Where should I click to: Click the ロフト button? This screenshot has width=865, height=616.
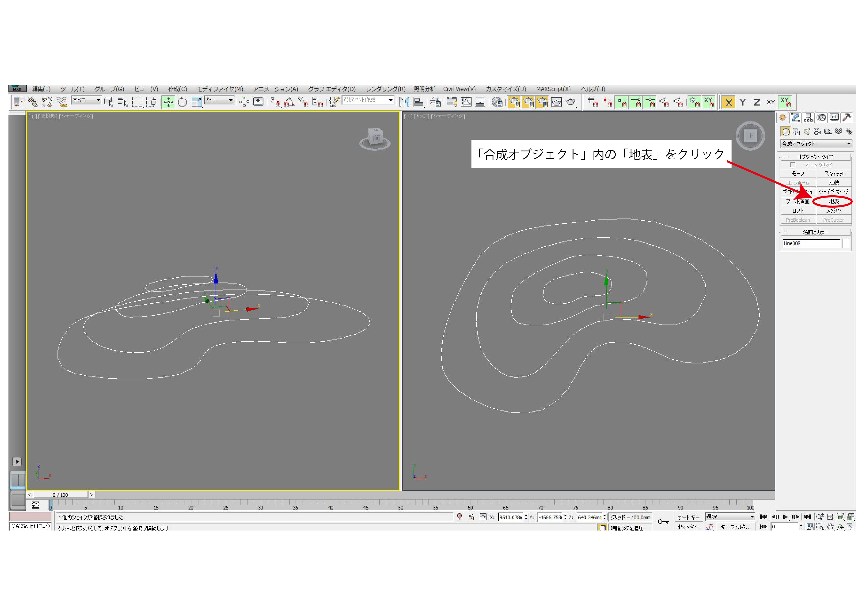[798, 211]
